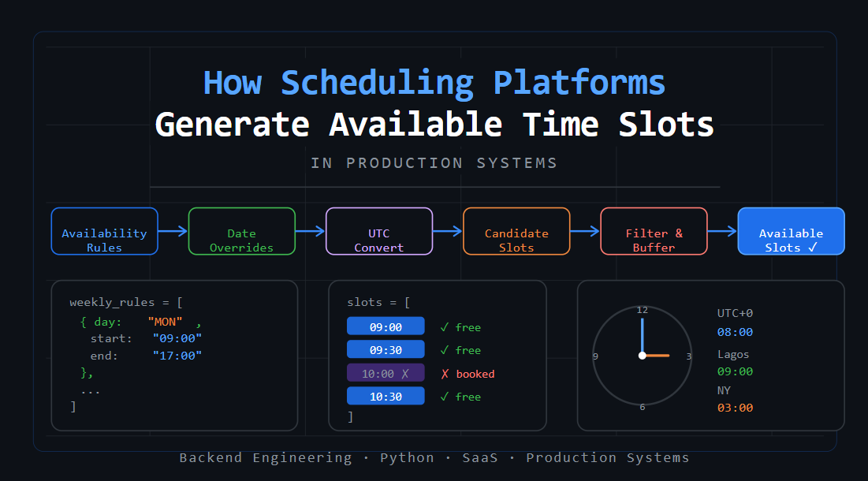Click the NY 03:00 time value
Viewport: 868px width, 481px height.
tap(735, 408)
